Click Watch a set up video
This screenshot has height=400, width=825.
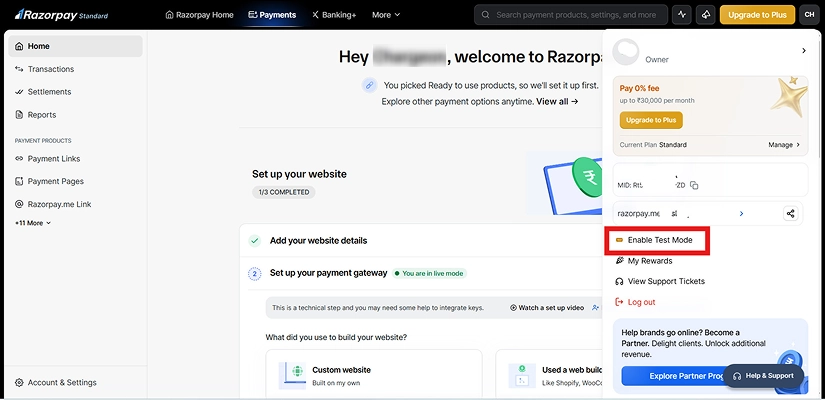tap(547, 308)
